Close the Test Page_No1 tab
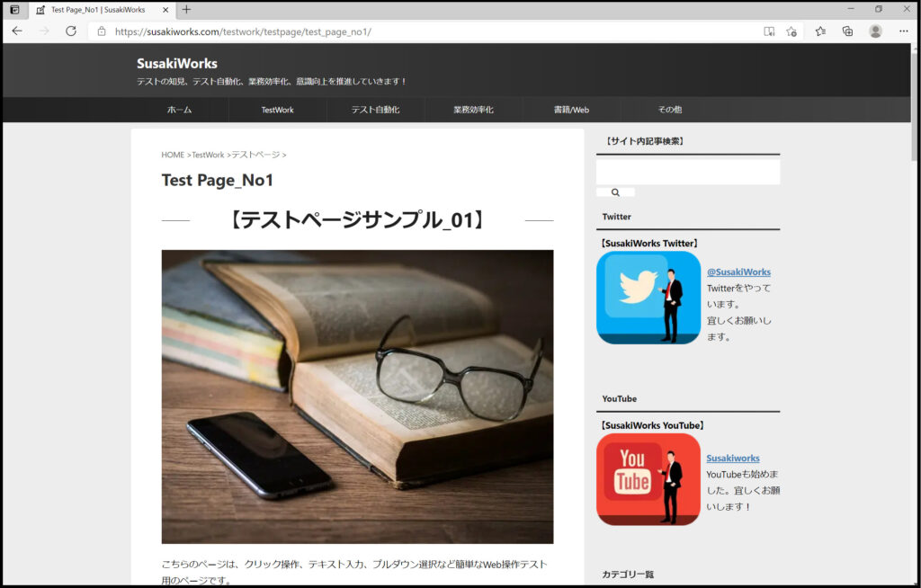 pos(165,9)
